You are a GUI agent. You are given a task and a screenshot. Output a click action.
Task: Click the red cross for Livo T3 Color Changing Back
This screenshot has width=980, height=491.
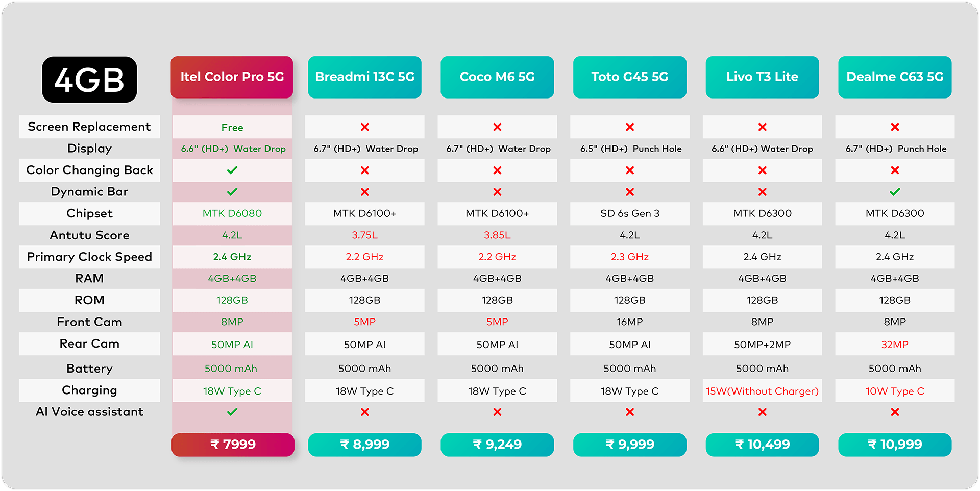pyautogui.click(x=762, y=170)
